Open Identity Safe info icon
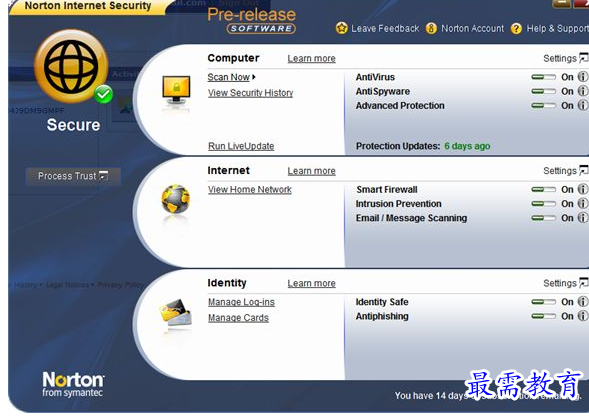Screen dimensions: 589x416 582,301
